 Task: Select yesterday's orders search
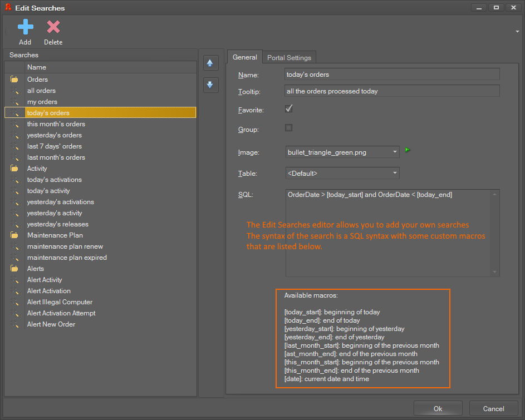click(x=100, y=135)
